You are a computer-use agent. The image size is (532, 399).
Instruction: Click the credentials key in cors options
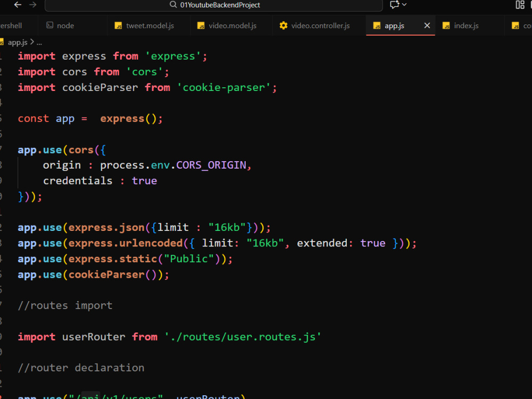tap(78, 181)
